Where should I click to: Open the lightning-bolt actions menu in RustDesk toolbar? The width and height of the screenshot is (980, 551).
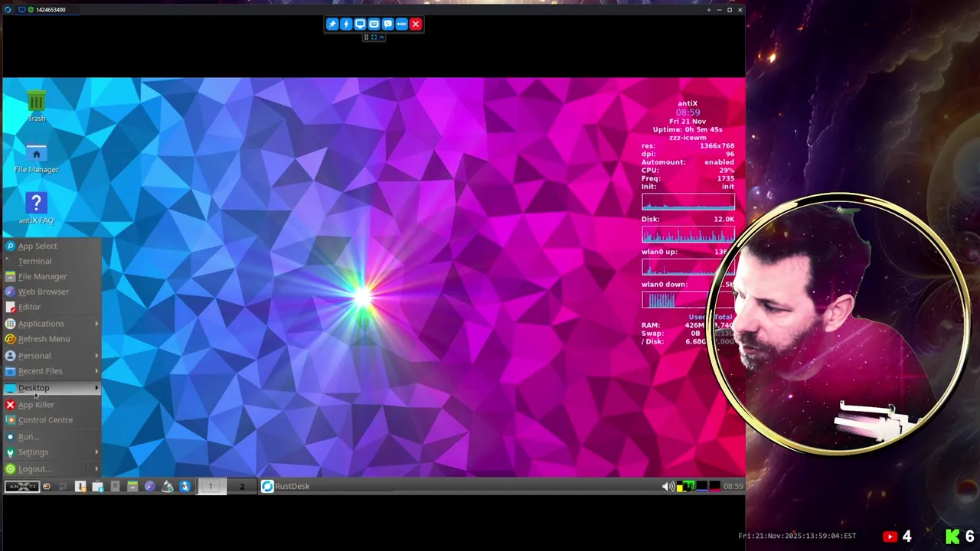pyautogui.click(x=346, y=24)
